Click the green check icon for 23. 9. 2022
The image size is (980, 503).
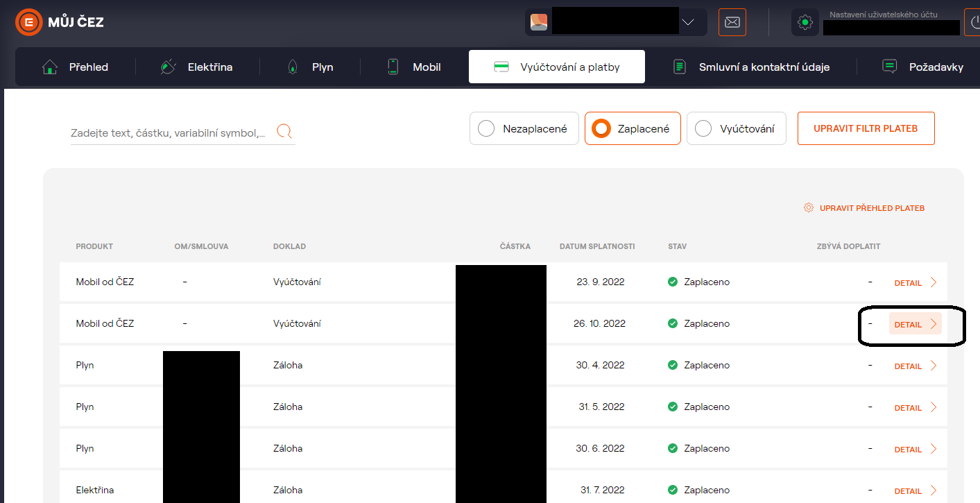pyautogui.click(x=672, y=282)
